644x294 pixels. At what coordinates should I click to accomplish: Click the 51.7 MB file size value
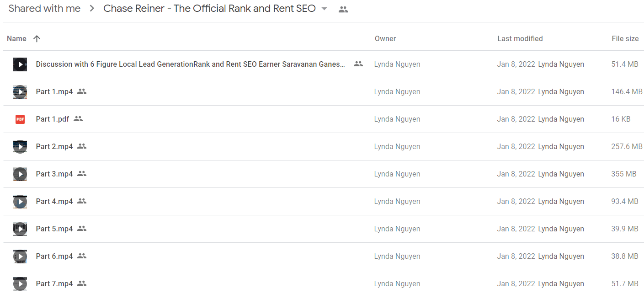pyautogui.click(x=625, y=283)
